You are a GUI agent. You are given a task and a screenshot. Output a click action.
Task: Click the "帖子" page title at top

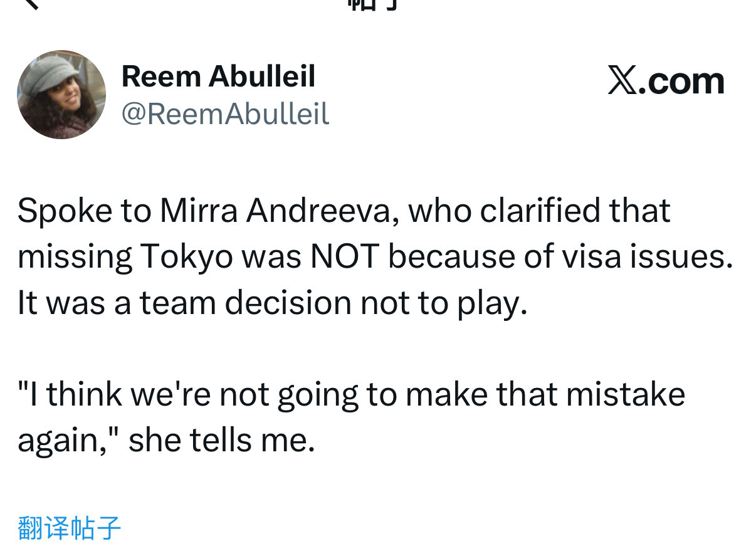[374, 4]
